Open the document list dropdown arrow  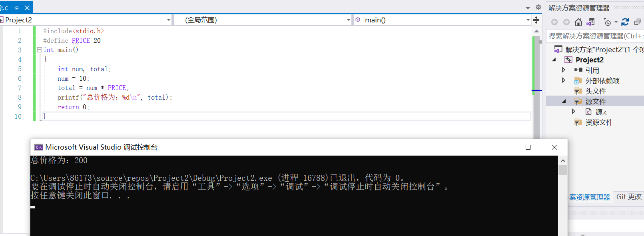point(528,8)
